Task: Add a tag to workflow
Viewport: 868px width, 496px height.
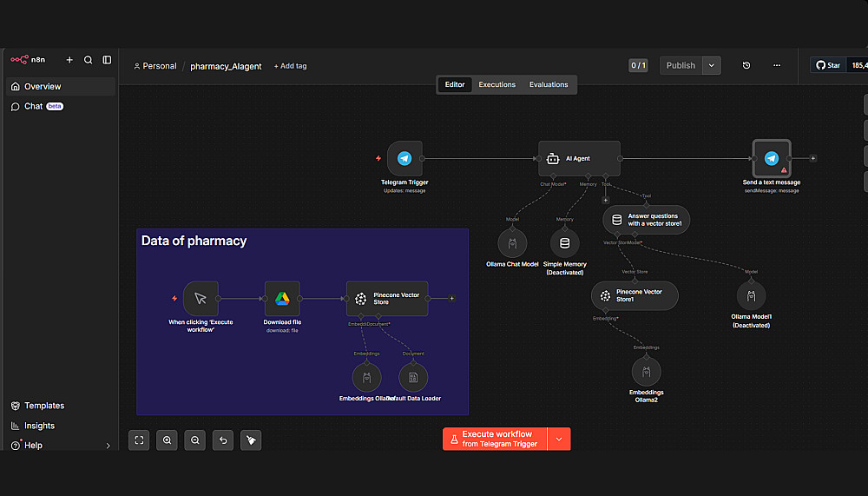Action: (x=290, y=66)
